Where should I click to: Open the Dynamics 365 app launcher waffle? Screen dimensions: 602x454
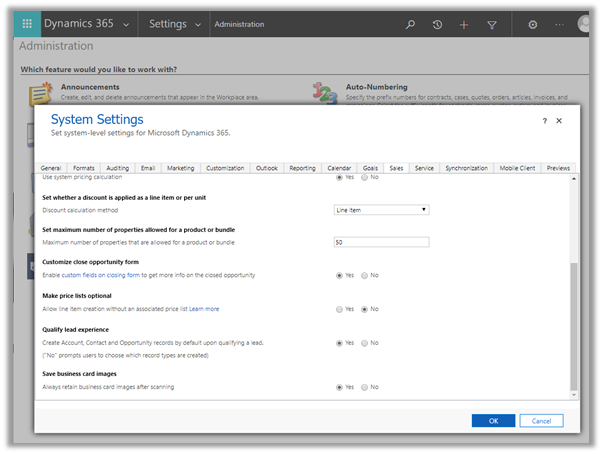pos(26,24)
